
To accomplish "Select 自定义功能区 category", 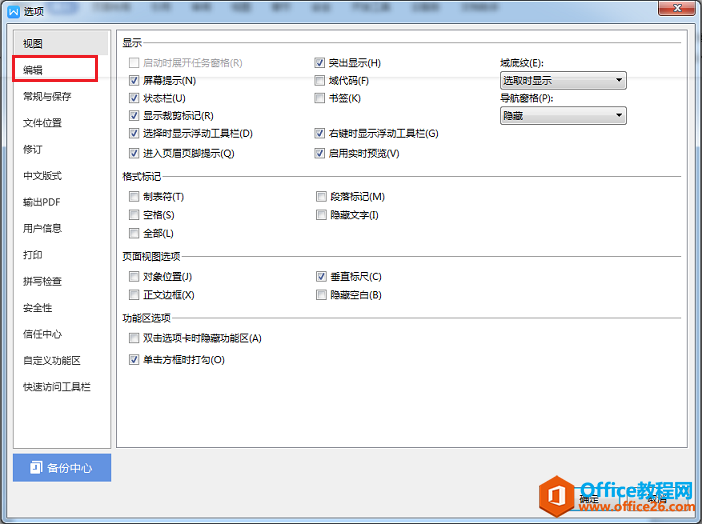I will click(x=52, y=361).
